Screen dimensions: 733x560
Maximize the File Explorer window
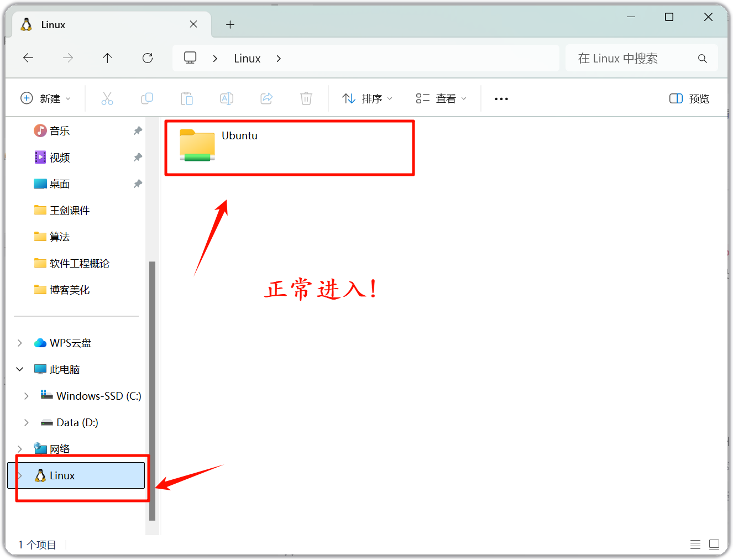(x=669, y=17)
